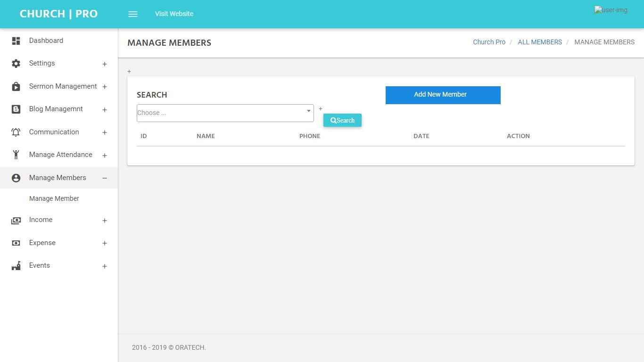
Task: Expand the Events submenu plus
Action: (105, 266)
